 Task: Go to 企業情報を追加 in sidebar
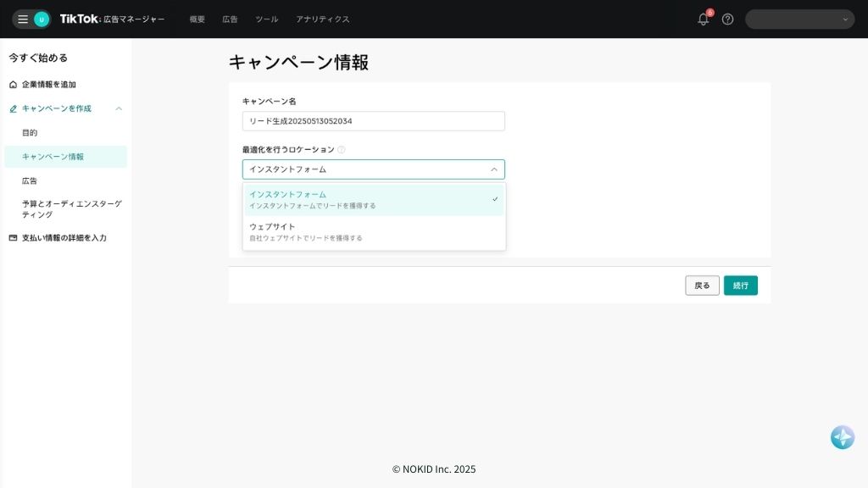coord(48,85)
